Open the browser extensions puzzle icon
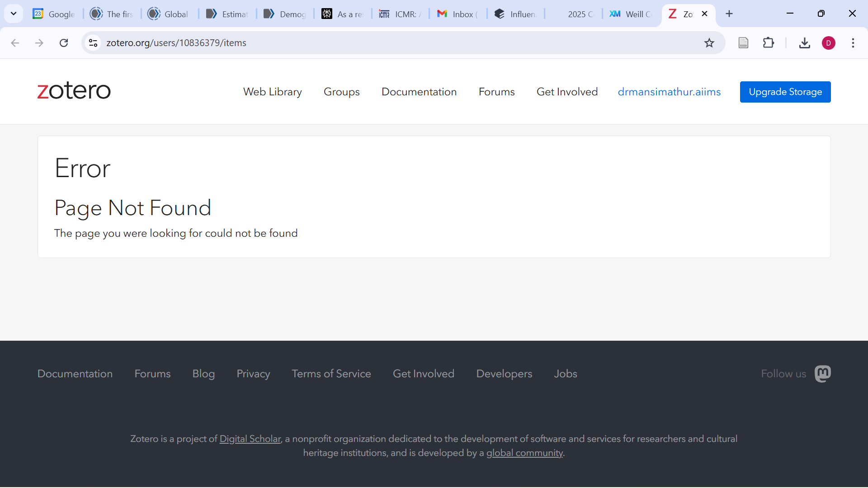The width and height of the screenshot is (868, 488). pyautogui.click(x=768, y=43)
